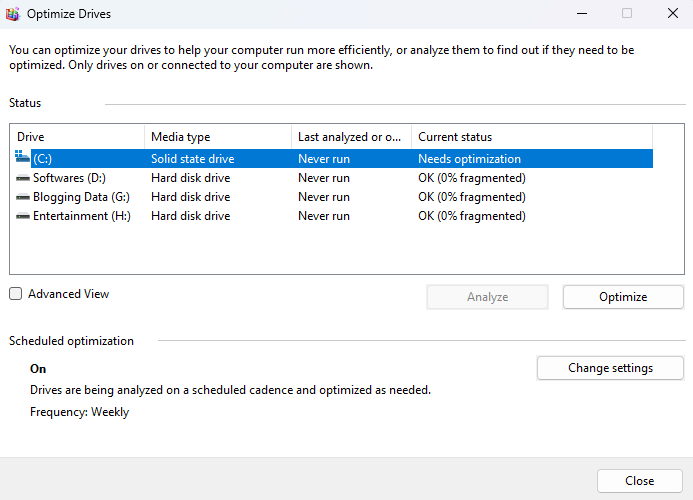The image size is (693, 500).
Task: Click the Entertainment (H:) drive icon
Action: click(23, 216)
